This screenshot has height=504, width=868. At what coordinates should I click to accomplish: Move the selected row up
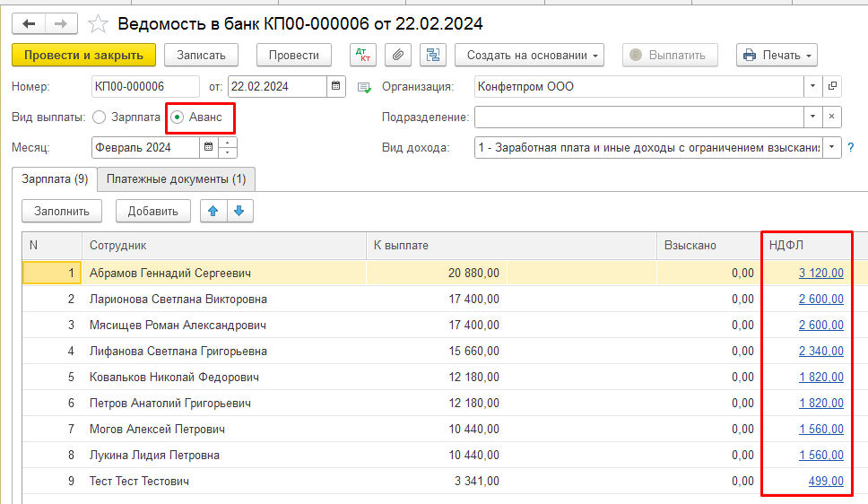coord(213,211)
